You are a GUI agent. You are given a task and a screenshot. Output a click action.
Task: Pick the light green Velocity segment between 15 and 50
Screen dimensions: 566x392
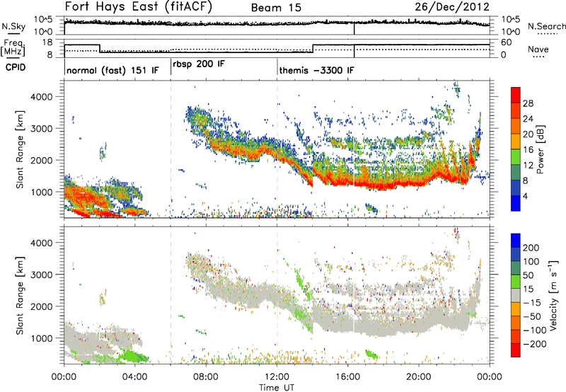(516, 281)
